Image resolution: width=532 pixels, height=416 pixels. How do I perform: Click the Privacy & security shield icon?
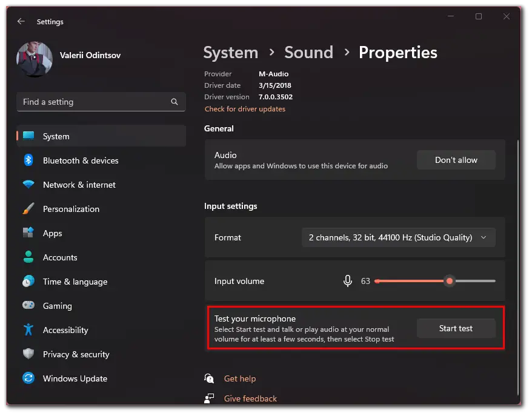(28, 354)
